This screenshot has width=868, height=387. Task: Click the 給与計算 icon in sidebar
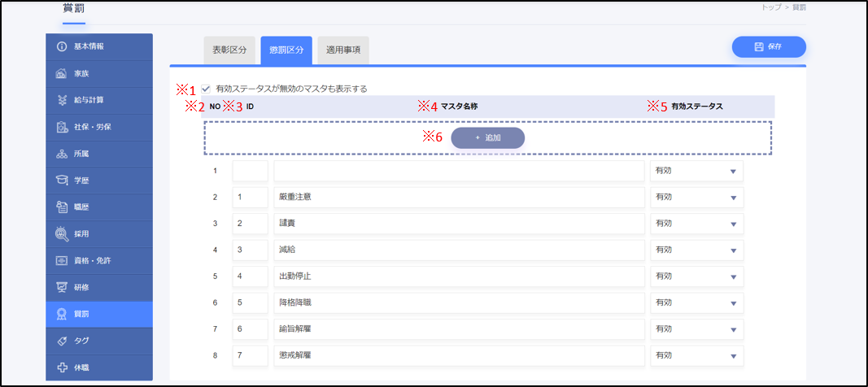point(62,101)
